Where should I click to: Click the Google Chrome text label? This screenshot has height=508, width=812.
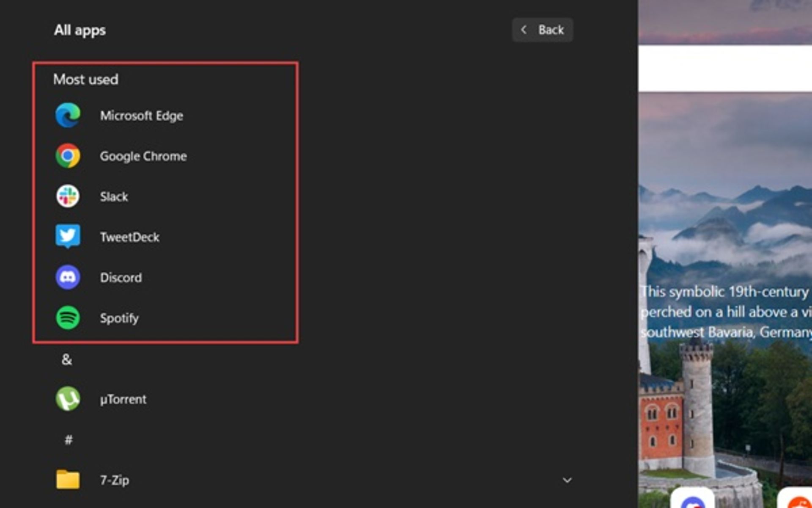[x=143, y=156]
